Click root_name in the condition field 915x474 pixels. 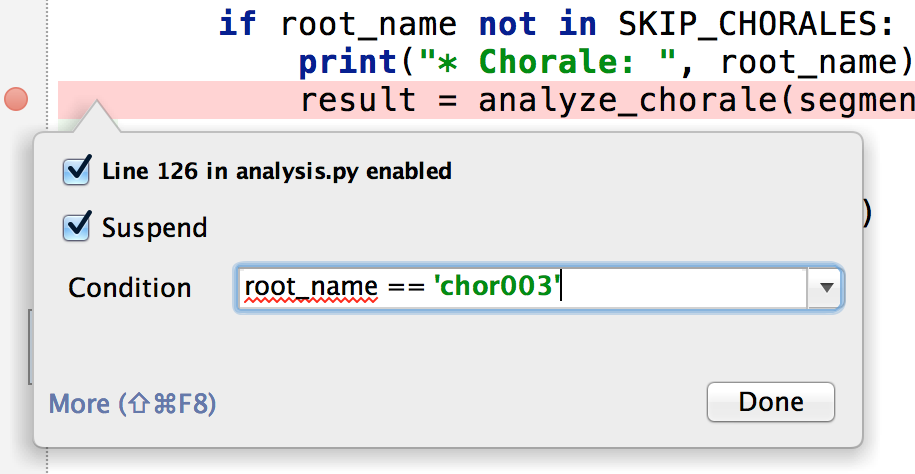pyautogui.click(x=310, y=288)
